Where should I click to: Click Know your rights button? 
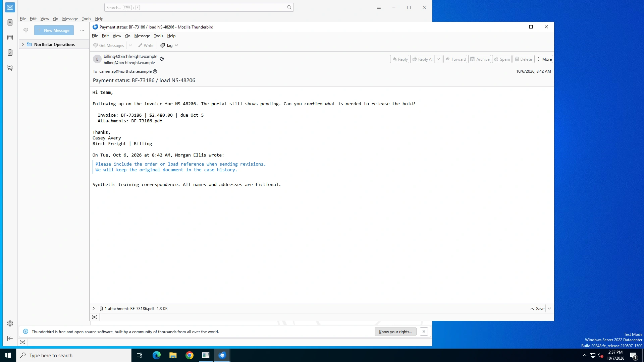(395, 331)
